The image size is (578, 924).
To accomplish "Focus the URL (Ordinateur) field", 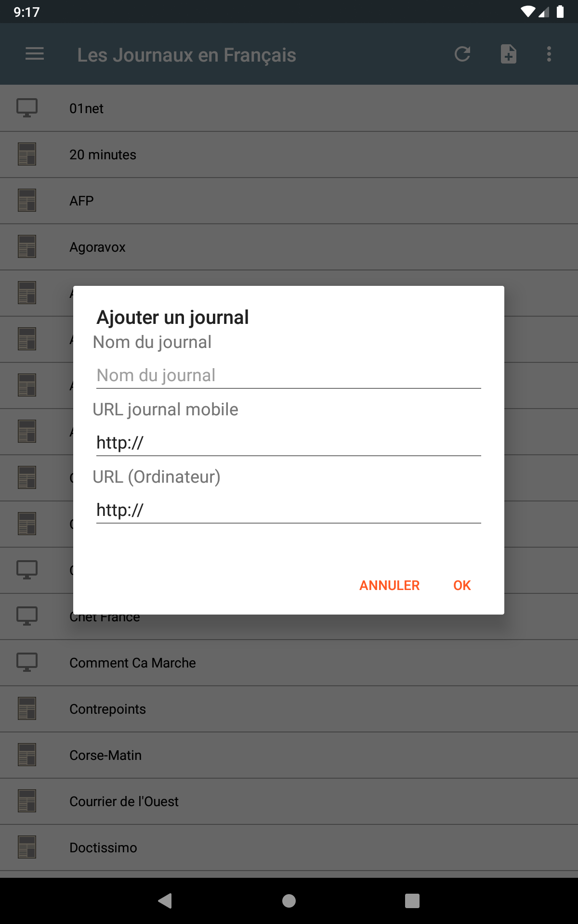I will [x=289, y=510].
